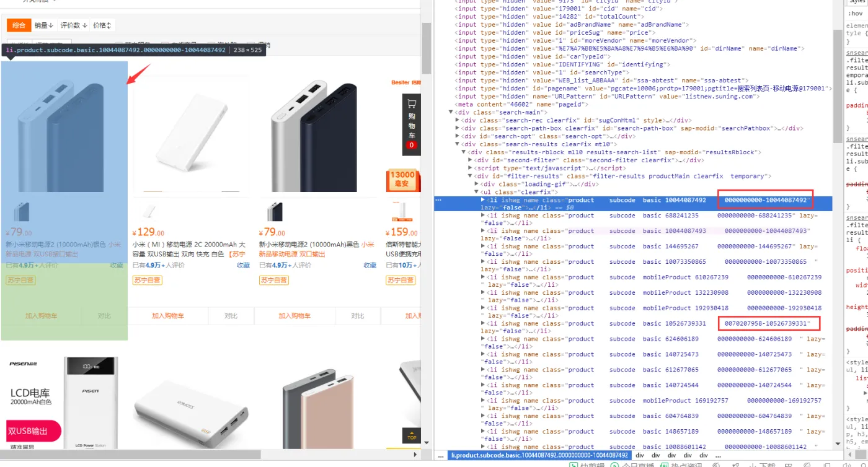
Task: Click the silver Xiaomi power bank color thumbnail
Action: 22,212
